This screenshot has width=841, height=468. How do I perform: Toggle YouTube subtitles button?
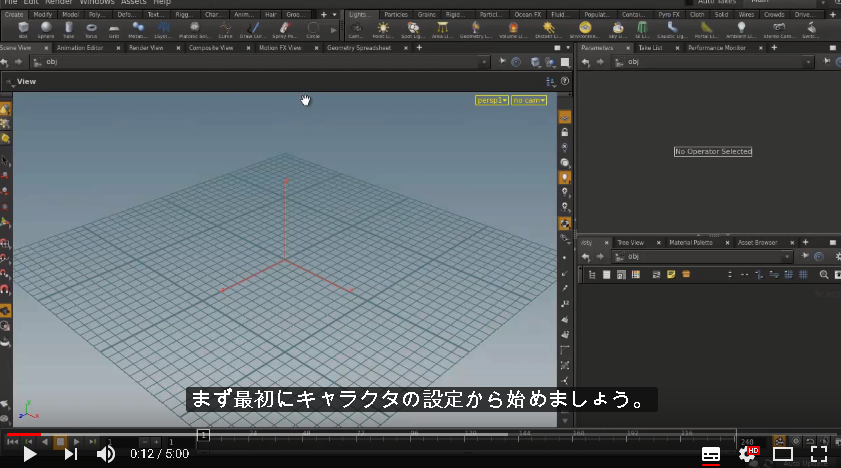pos(711,454)
